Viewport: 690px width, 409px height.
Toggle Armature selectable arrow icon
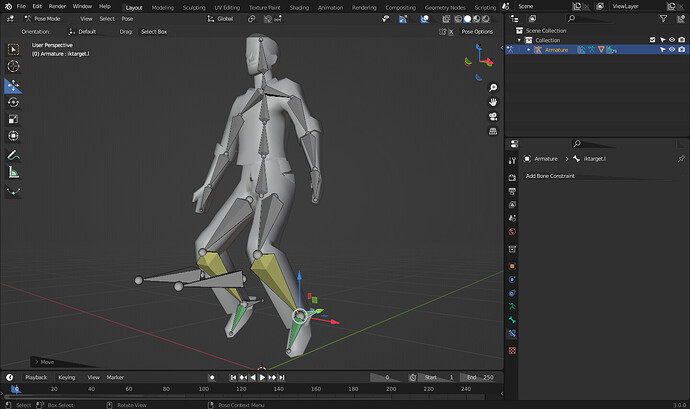(662, 50)
